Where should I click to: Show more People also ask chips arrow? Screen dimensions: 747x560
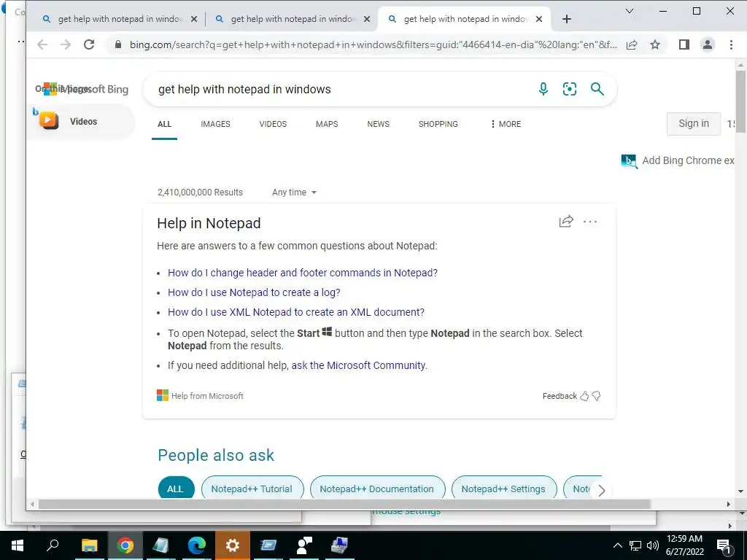pos(601,490)
